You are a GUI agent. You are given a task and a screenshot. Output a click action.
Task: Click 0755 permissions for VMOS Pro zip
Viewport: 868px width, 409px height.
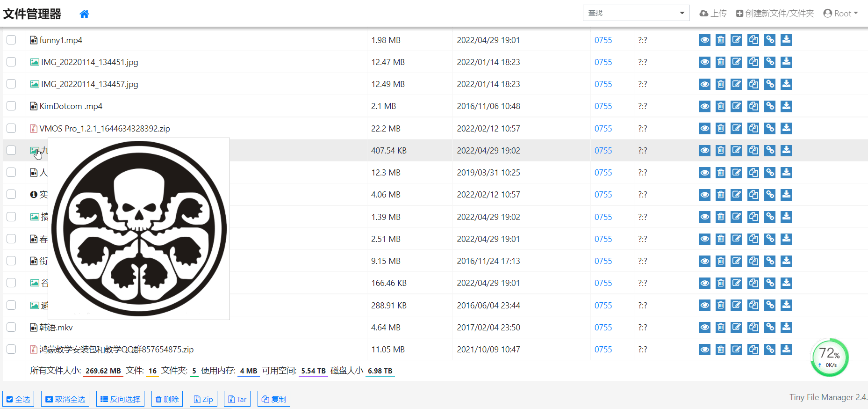603,128
